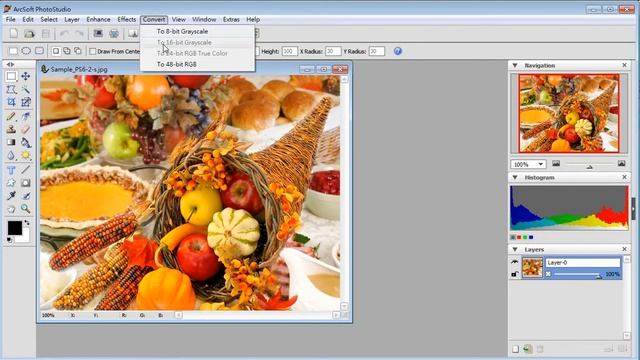Click the Navigation zoom out button
Screen dimensions: 640x360
click(556, 164)
